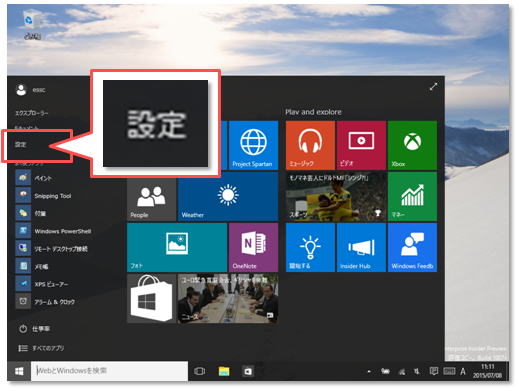
Task: Expand the all apps list
Action: click(41, 348)
